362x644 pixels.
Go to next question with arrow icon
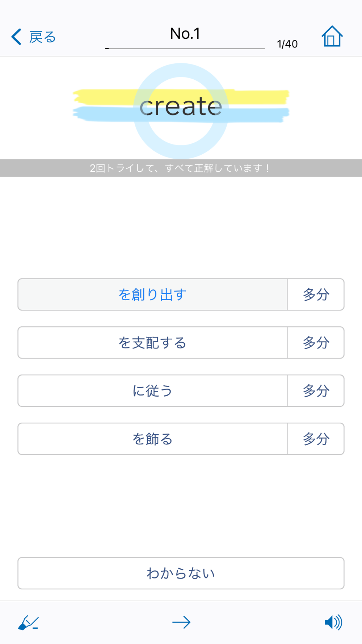181,622
